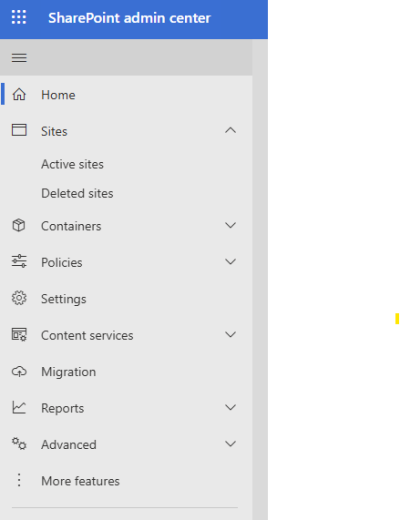Screen dimensions: 400x520
Task: Expand the Containers section chevron
Action: pyautogui.click(x=230, y=226)
